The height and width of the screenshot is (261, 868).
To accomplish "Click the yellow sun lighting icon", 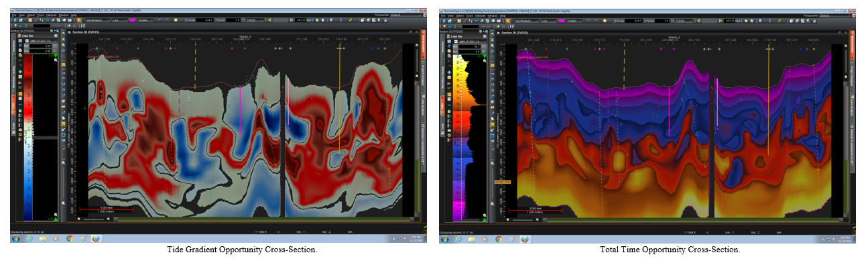I will point(176,20).
